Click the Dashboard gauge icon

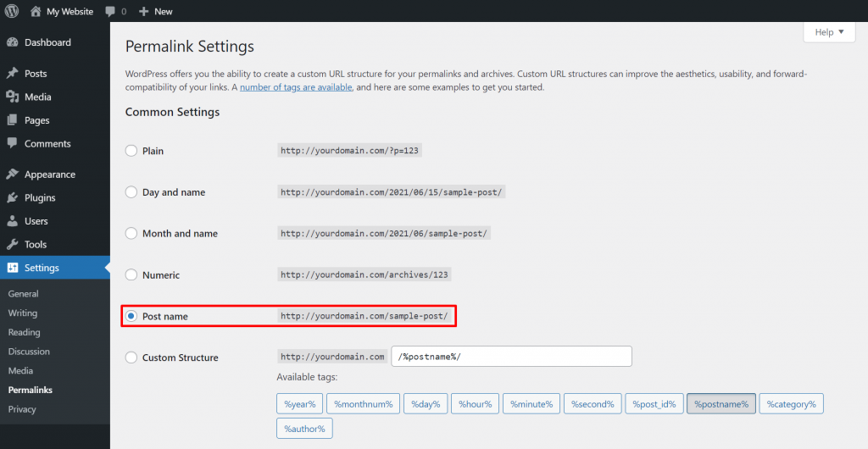[x=12, y=42]
